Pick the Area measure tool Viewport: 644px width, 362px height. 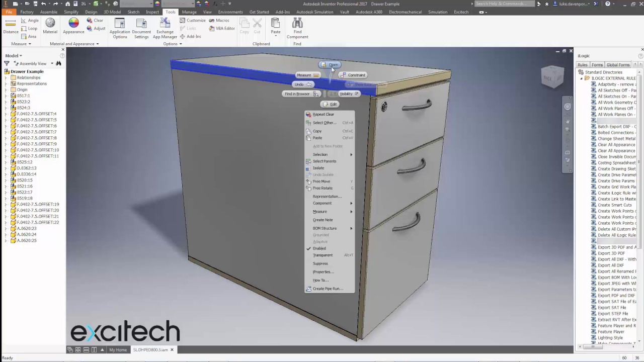pos(28,36)
